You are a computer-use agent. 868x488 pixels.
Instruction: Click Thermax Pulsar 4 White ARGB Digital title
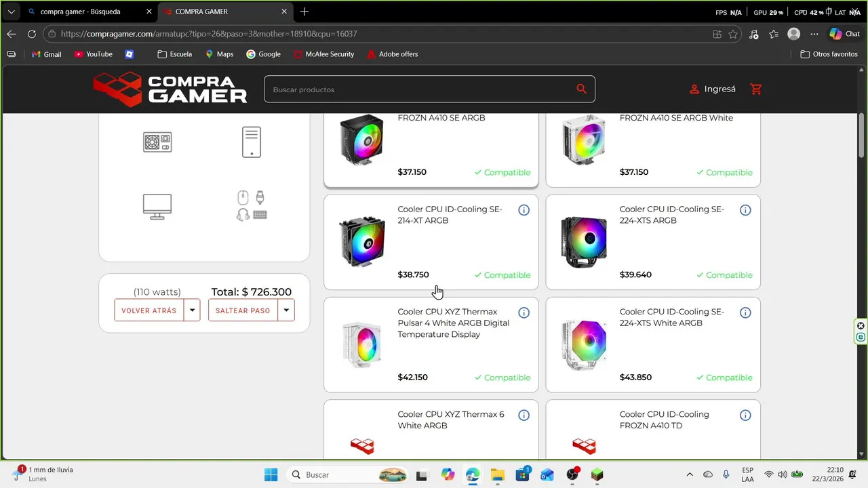click(453, 323)
